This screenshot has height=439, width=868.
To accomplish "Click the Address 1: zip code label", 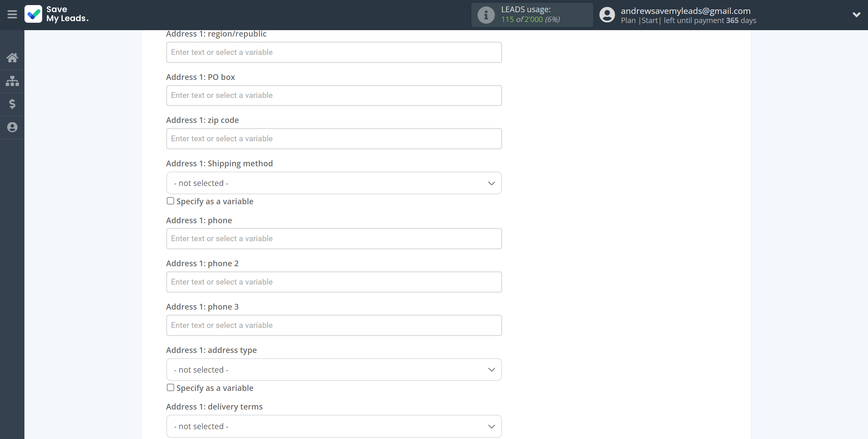I will [x=202, y=120].
